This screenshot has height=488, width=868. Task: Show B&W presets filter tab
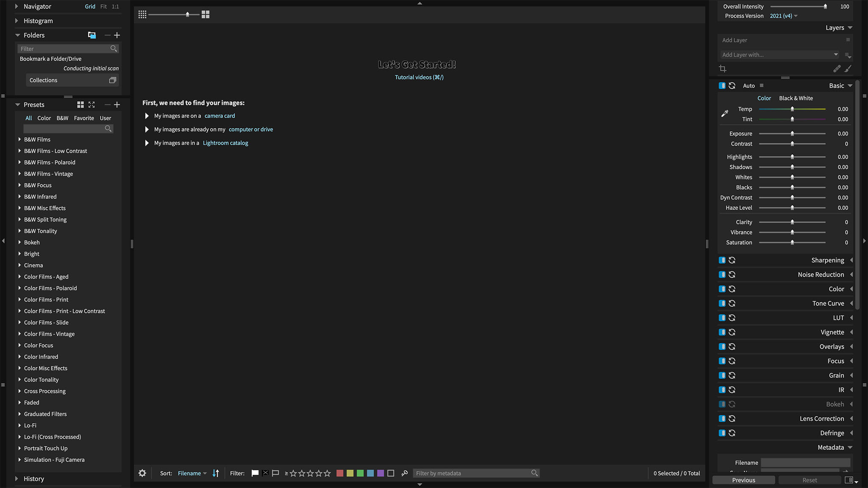(62, 118)
